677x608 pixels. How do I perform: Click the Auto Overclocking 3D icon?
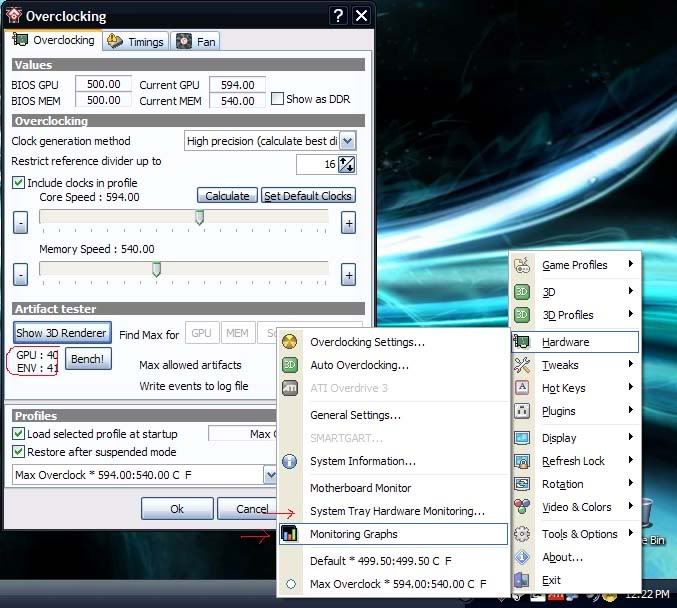click(289, 365)
